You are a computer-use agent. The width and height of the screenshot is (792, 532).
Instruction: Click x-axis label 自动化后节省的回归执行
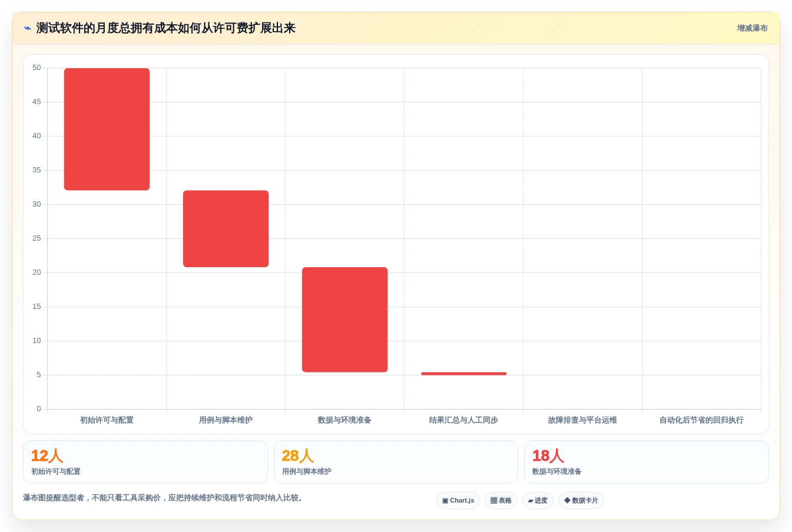(x=701, y=420)
